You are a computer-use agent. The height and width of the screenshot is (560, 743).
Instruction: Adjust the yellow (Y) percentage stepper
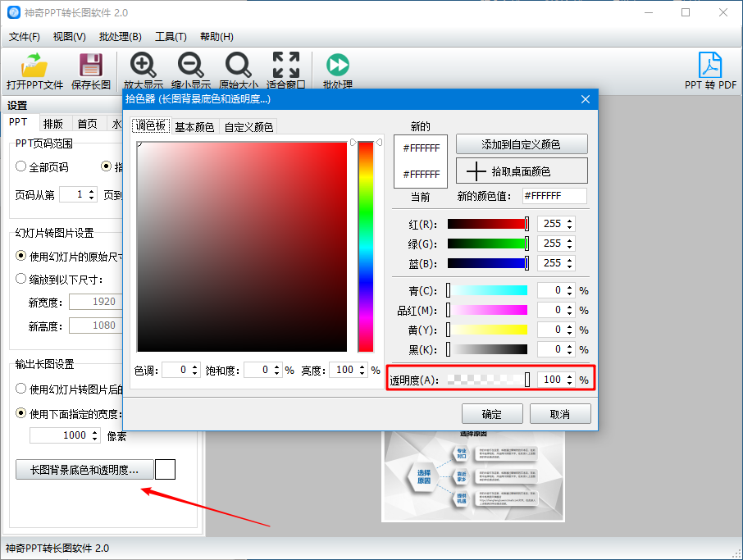570,330
